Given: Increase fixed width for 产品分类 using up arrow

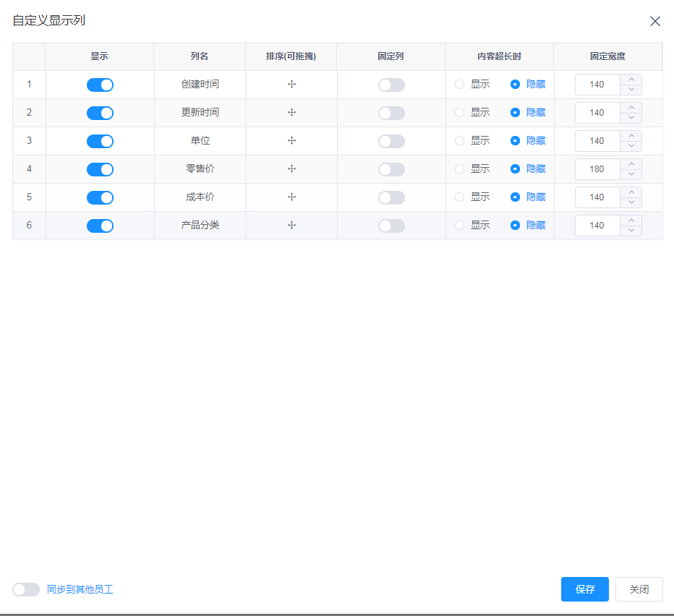Looking at the screenshot, I should coord(631,221).
